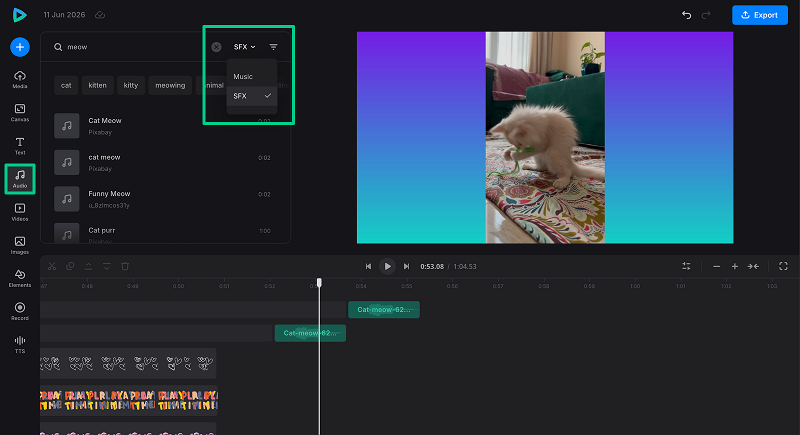The image size is (800, 435).
Task: Click the Split scissors tool in timeline
Action: click(52, 266)
